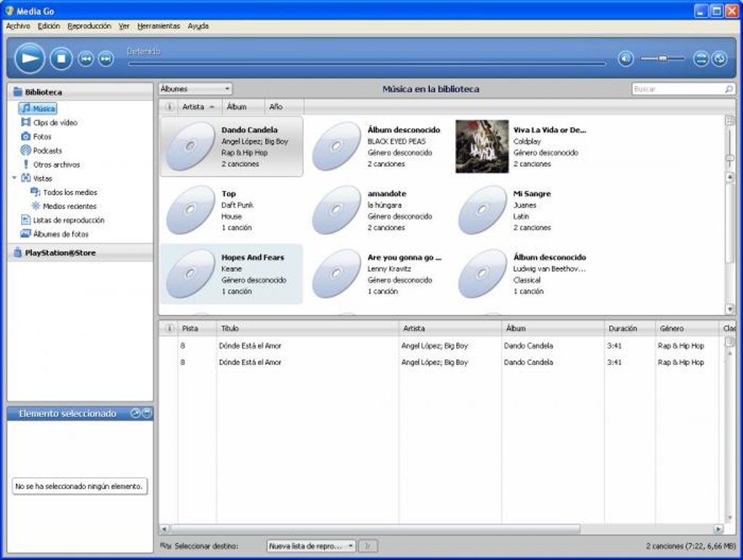Select the Dando Candela album
The image size is (743, 560).
pos(232,146)
